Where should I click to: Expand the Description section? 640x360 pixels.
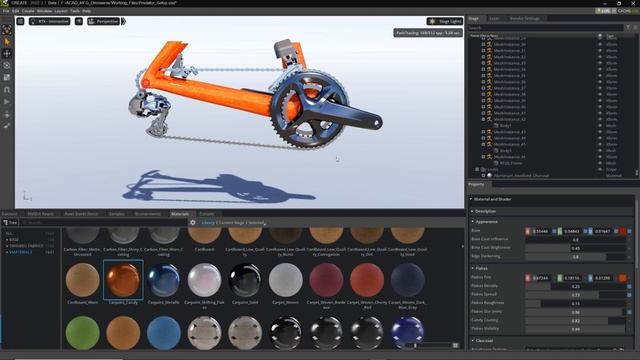(x=473, y=211)
